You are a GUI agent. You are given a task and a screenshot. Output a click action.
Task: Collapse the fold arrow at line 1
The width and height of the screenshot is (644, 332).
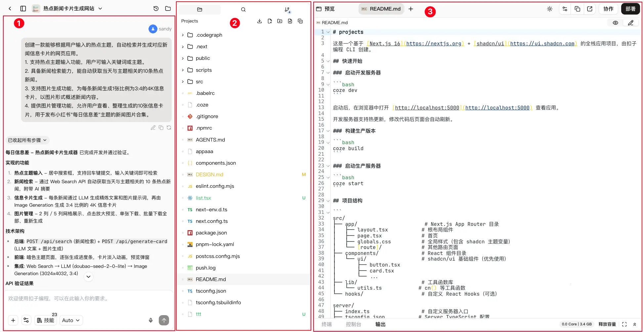pyautogui.click(x=328, y=32)
